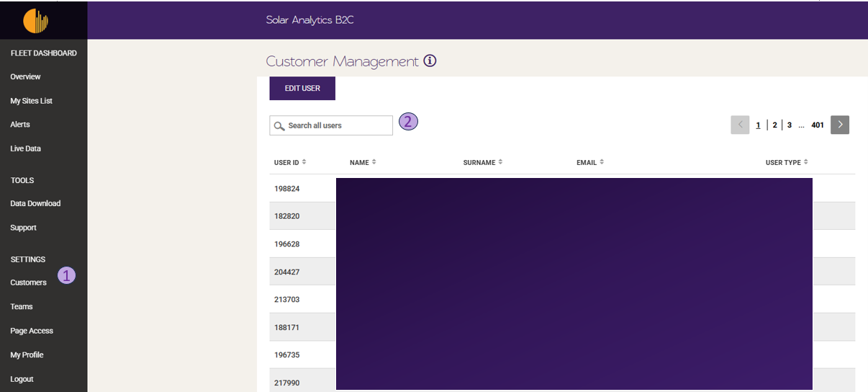The width and height of the screenshot is (868, 392).
Task: Click the USER ID column header
Action: pos(286,163)
